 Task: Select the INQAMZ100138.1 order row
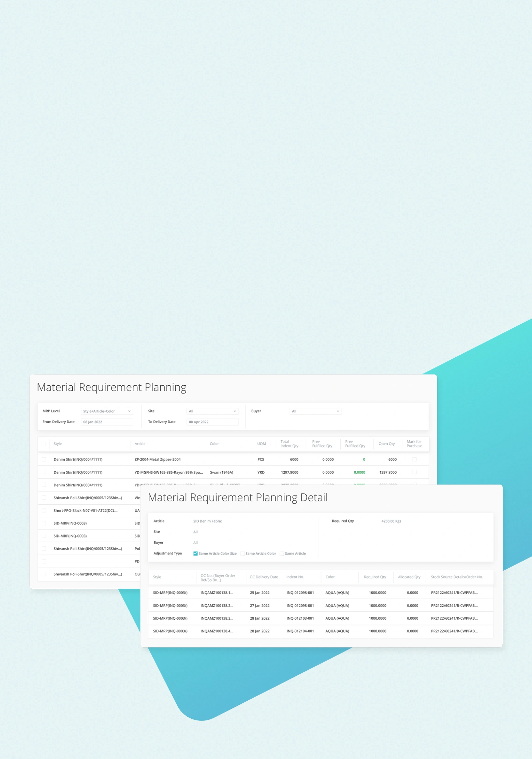(217, 593)
